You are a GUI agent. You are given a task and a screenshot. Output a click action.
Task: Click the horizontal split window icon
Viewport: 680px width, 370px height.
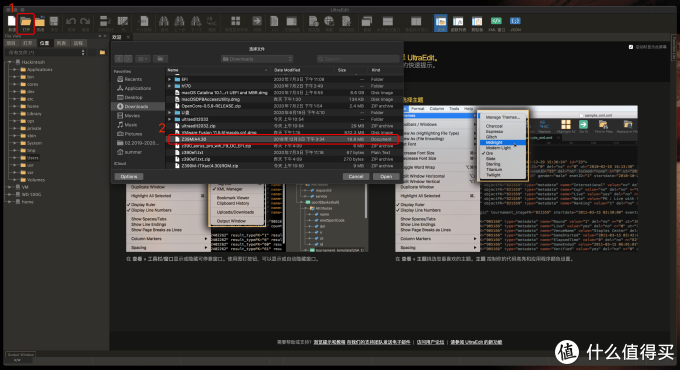pyautogui.click(x=388, y=21)
